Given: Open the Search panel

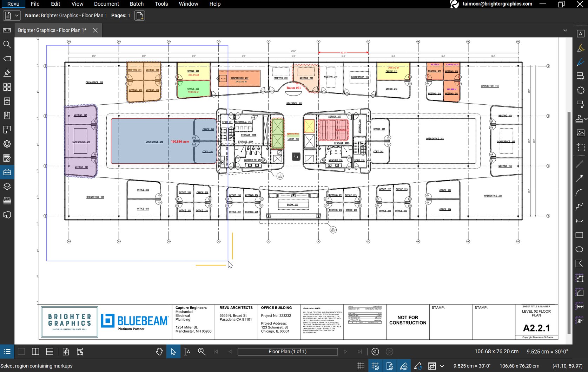Looking at the screenshot, I should click(x=7, y=45).
